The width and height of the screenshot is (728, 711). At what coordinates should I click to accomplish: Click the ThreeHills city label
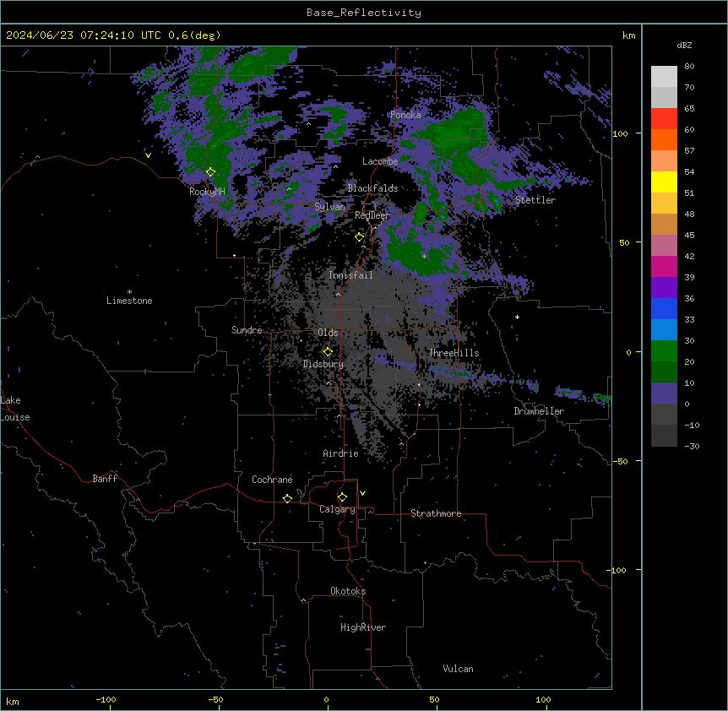point(454,353)
